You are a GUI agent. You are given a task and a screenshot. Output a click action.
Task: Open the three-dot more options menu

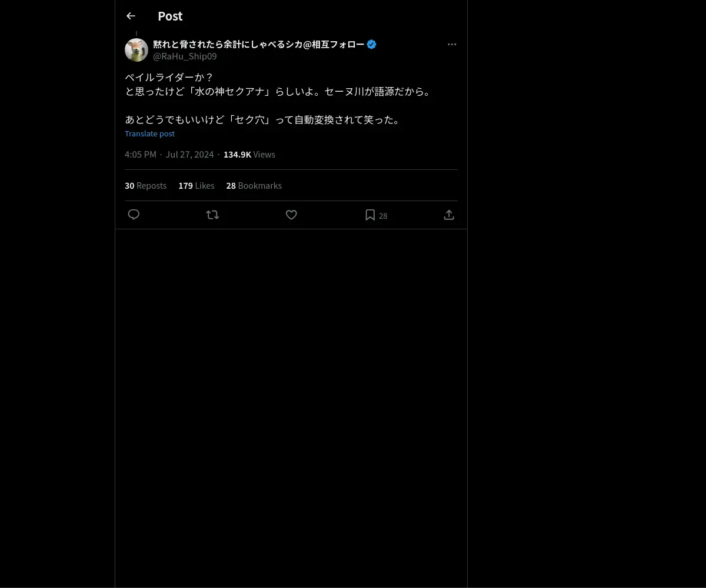pos(452,44)
